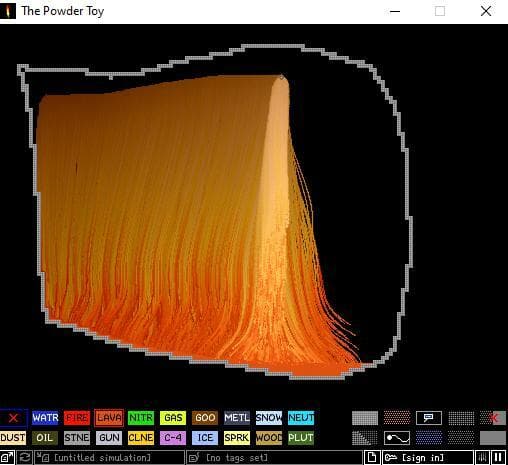Save the untitled simulation

point(110,458)
